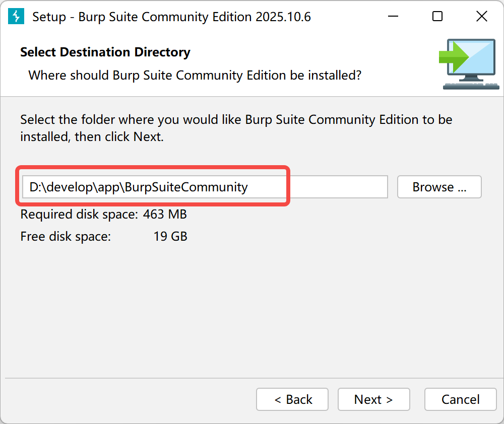
Task: Click the destination directory path field
Action: coord(205,187)
